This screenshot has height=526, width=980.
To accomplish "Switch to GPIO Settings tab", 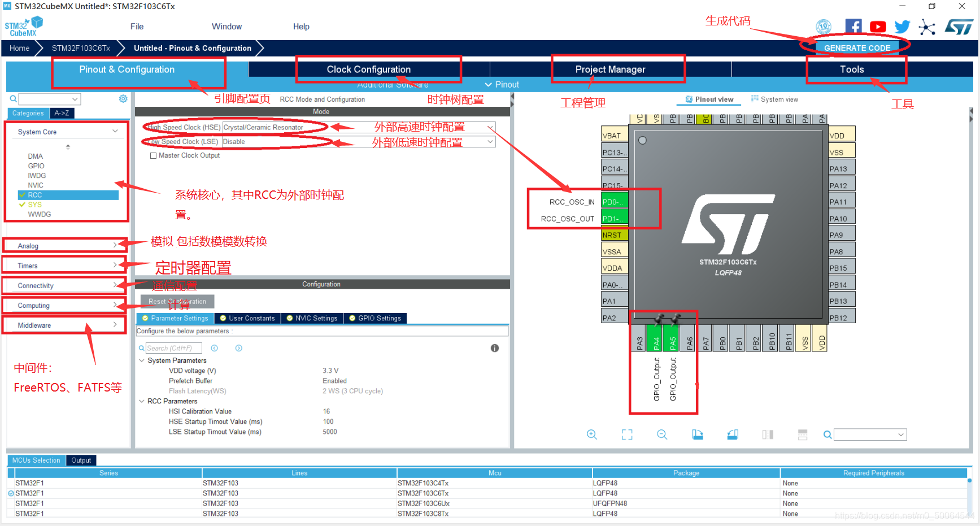I will click(x=375, y=318).
